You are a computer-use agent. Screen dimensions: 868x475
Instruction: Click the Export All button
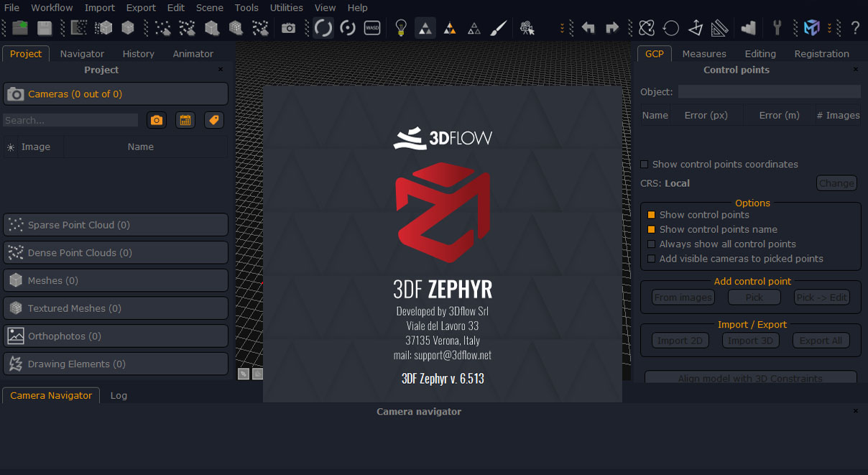point(821,341)
